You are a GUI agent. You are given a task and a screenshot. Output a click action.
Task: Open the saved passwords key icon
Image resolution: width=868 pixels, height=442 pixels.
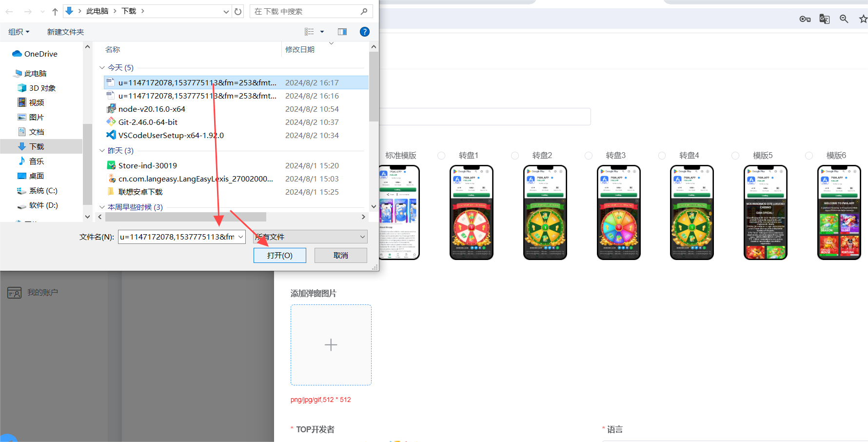click(805, 19)
